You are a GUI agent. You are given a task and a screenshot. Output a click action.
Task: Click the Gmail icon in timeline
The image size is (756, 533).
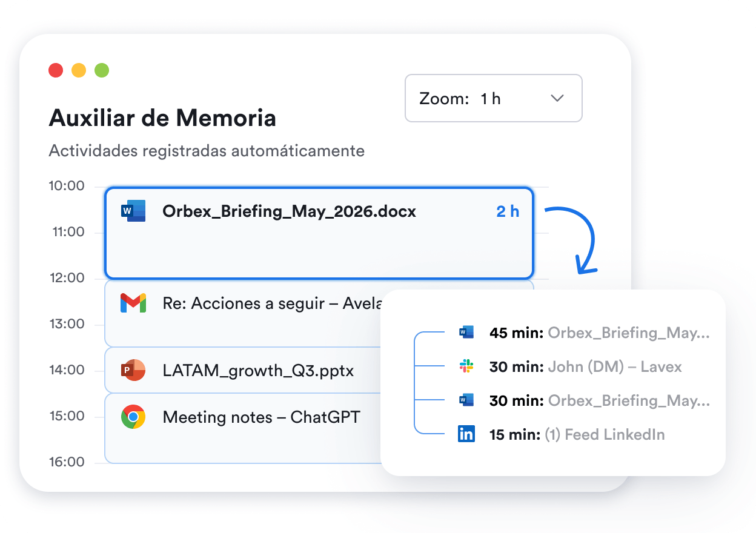tap(133, 303)
